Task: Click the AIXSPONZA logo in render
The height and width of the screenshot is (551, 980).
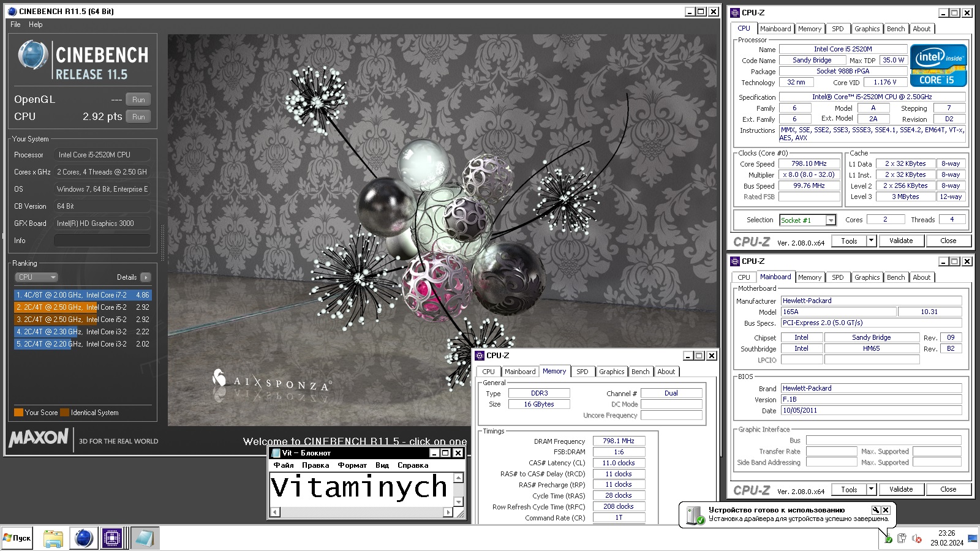Action: pos(271,381)
